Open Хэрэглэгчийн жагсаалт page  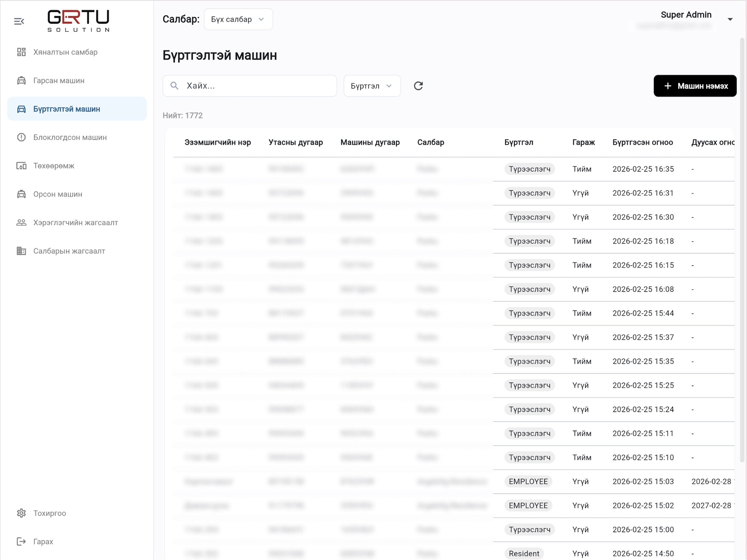pyautogui.click(x=77, y=222)
